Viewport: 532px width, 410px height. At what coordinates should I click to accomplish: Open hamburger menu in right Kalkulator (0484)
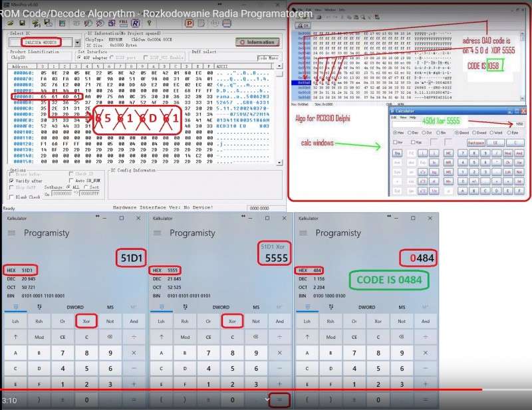pos(303,233)
